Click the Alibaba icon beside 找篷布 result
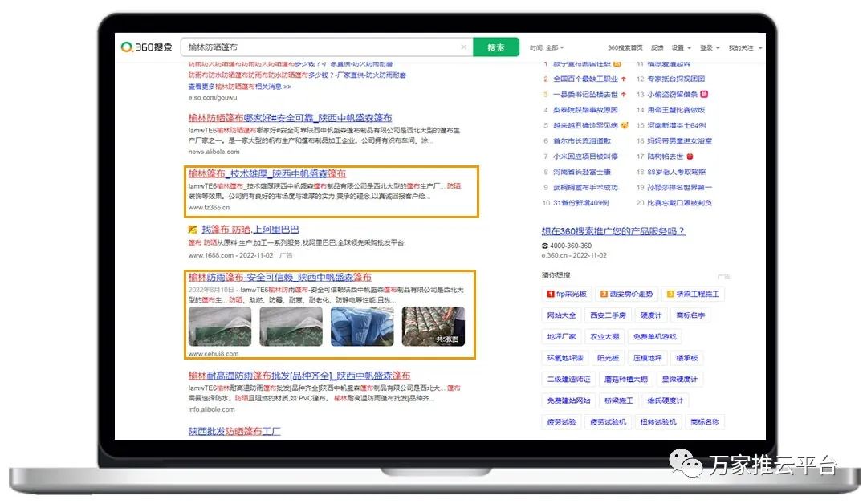 coord(193,230)
